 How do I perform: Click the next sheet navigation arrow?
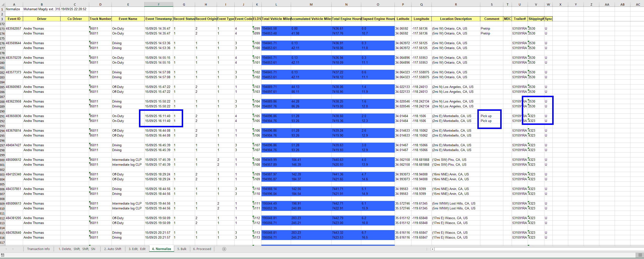(x=13, y=249)
